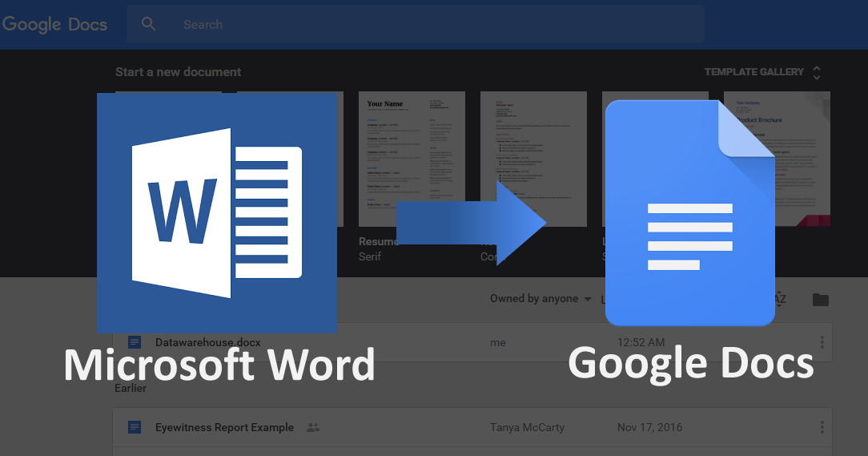Screen dimensions: 868x456
Task: Select the Resume Serif template thumbnail
Action: 412,159
